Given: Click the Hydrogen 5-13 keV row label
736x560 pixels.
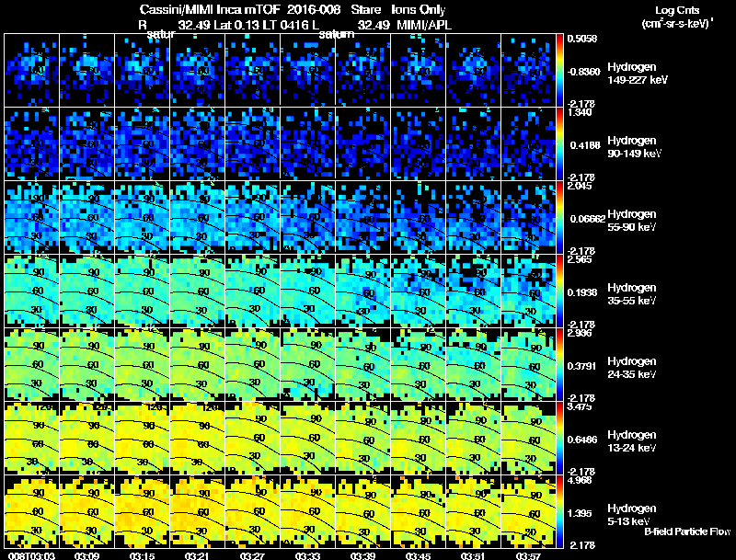Looking at the screenshot, I should (632, 515).
